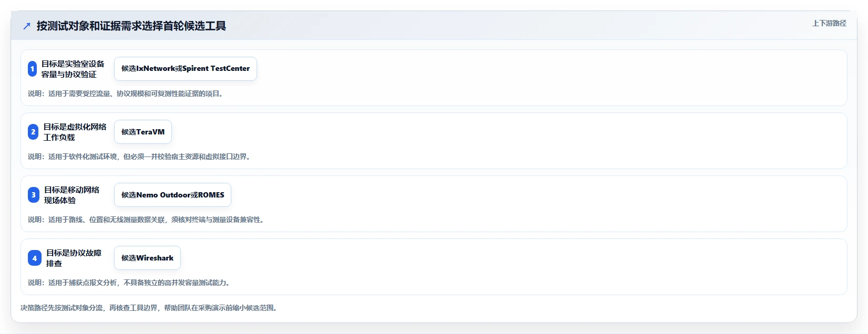Screen dimensions: 868x334
Task: Click the first card's 说明 text
Action: pos(126,93)
